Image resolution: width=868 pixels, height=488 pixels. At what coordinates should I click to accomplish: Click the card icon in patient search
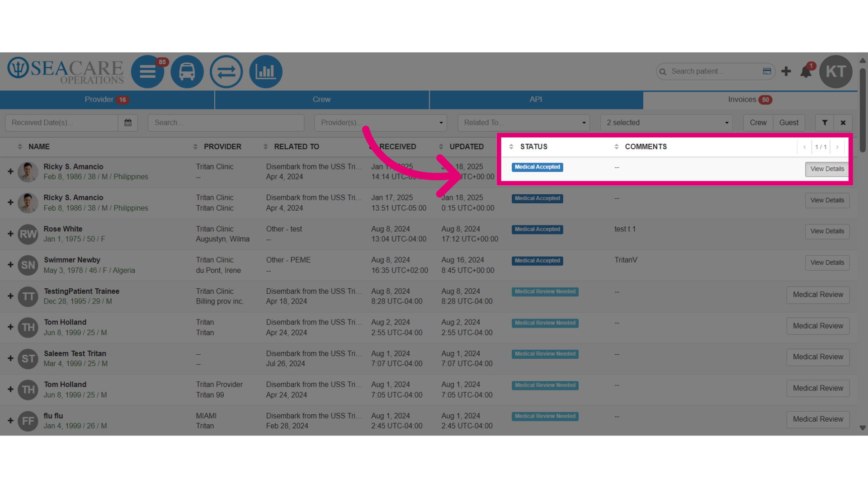767,71
